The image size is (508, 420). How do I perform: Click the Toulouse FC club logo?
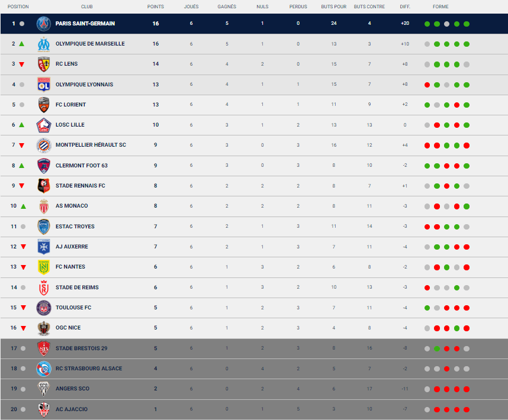(x=43, y=308)
